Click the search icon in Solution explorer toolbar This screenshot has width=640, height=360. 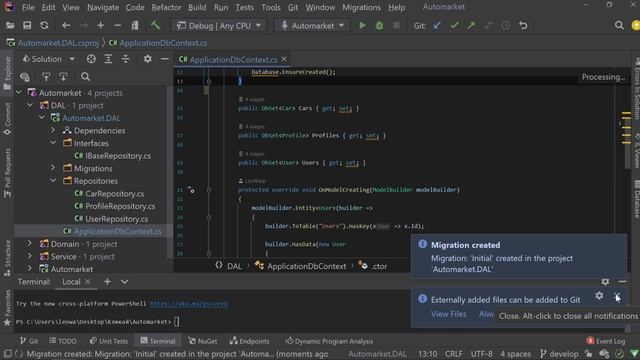coord(85,77)
